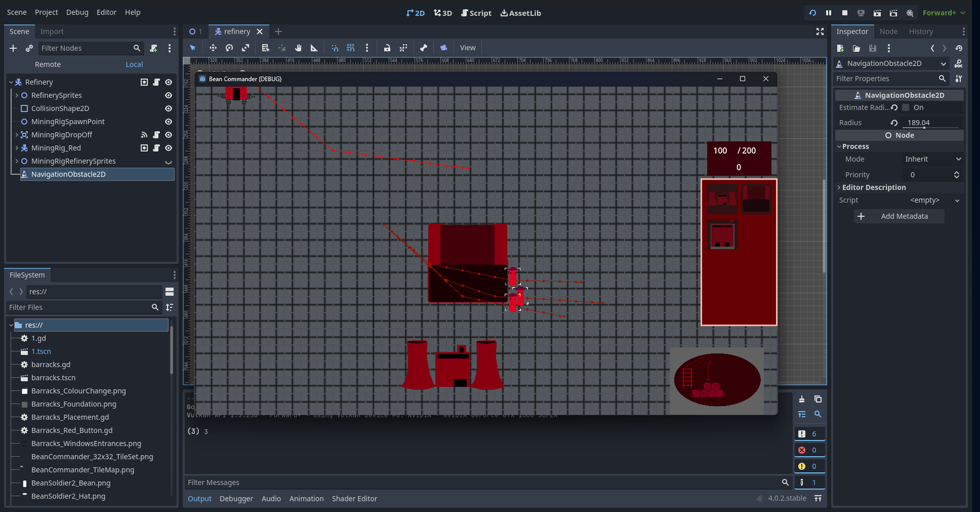The image size is (980, 512).
Task: Open the Forward+ renderer dropdown
Action: pyautogui.click(x=944, y=13)
